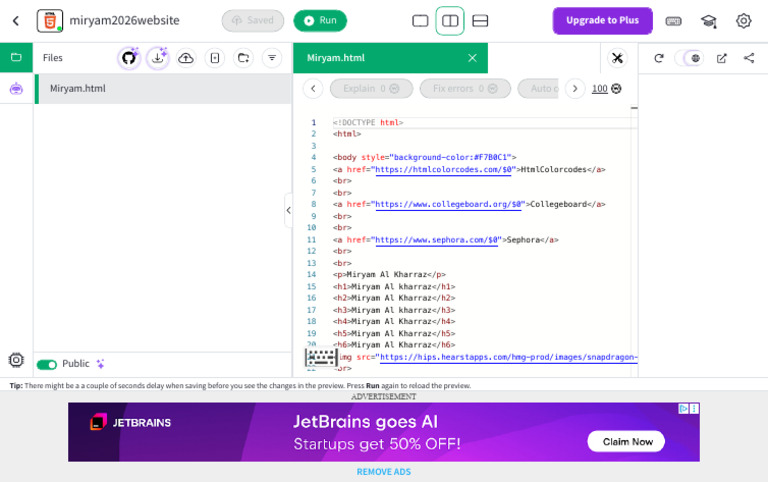
Task: Open the graduation cap learning icon
Action: click(709, 21)
